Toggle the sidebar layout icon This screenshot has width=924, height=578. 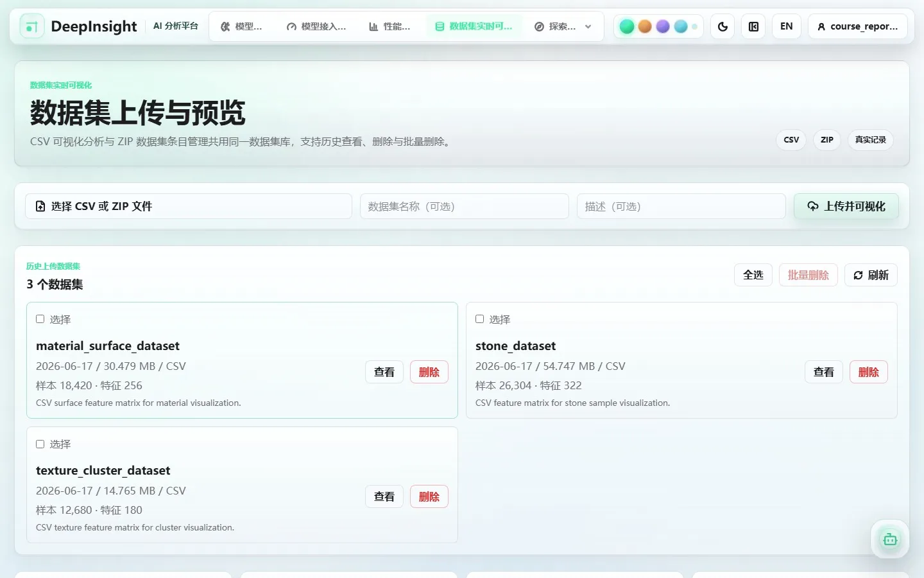pos(753,26)
